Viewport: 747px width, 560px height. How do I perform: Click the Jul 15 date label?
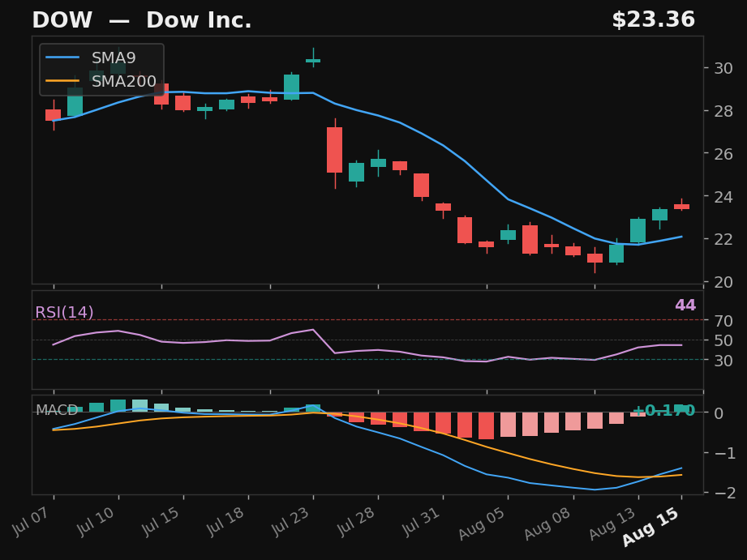[x=162, y=521]
